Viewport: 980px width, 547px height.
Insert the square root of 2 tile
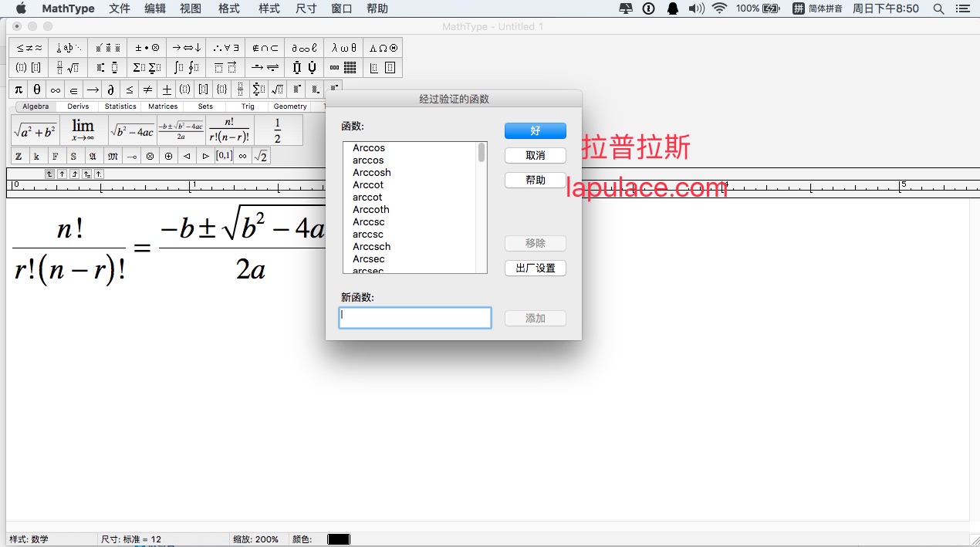pos(262,157)
